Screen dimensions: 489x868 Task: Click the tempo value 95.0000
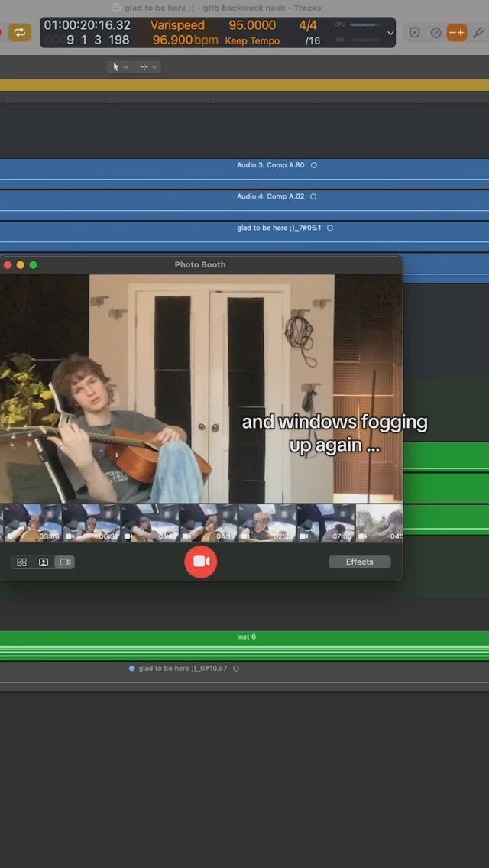tap(252, 25)
